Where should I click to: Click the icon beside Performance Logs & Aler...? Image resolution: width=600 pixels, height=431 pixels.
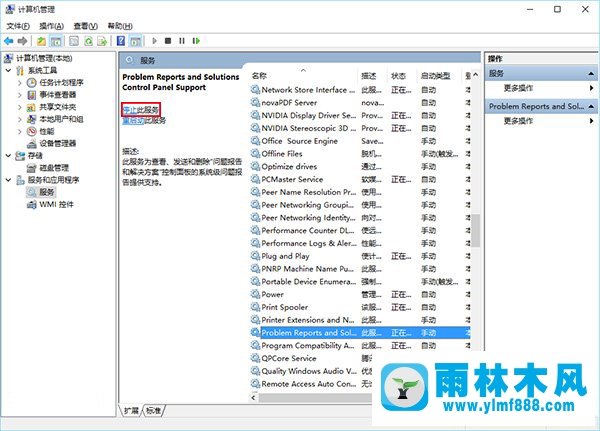255,243
